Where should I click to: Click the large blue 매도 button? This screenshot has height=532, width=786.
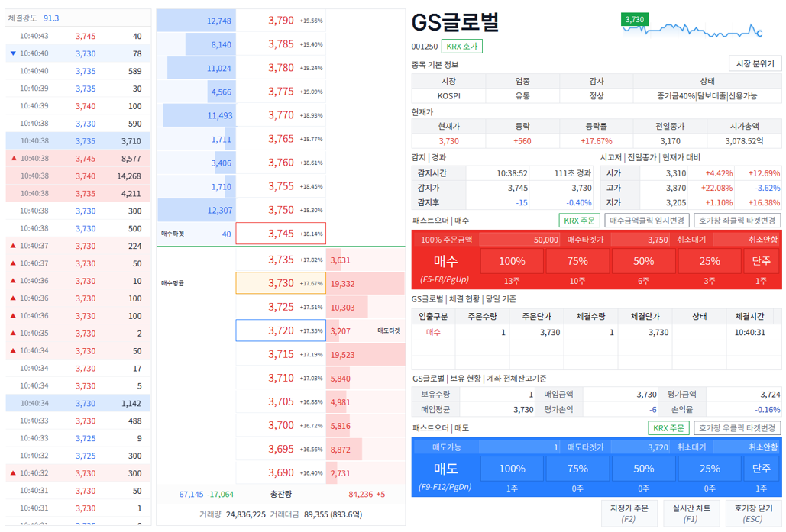click(445, 469)
